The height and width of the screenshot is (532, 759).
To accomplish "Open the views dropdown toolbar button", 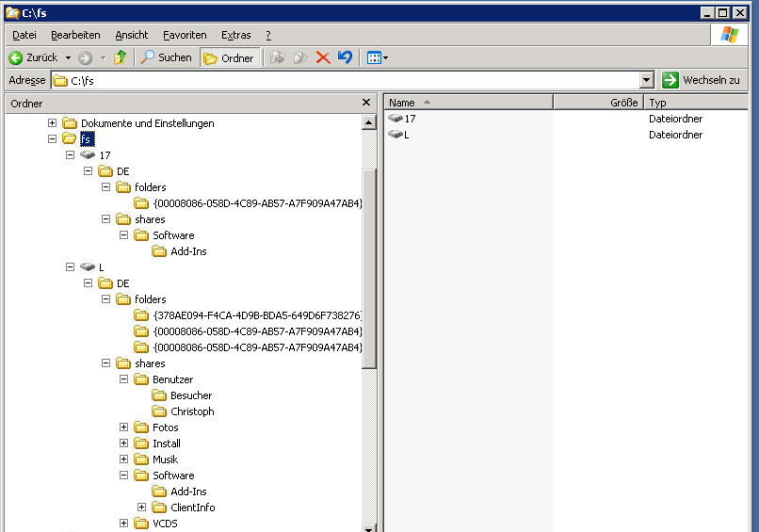I will 377,58.
